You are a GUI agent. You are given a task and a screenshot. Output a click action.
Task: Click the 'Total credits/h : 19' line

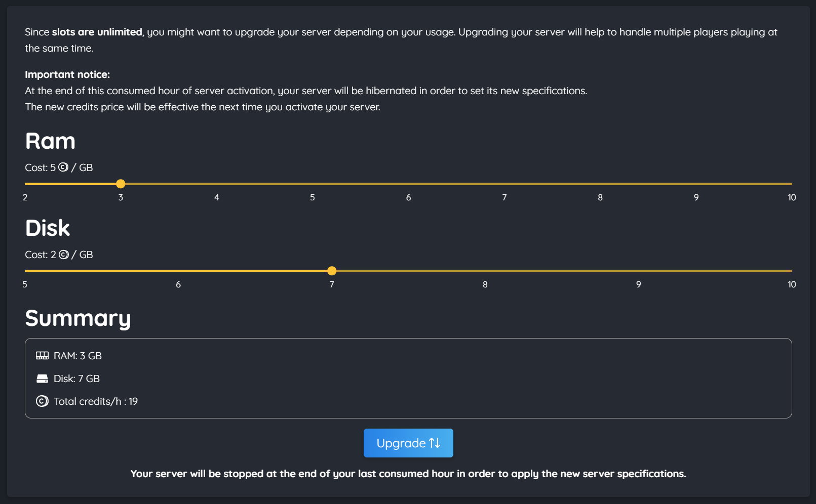[95, 401]
